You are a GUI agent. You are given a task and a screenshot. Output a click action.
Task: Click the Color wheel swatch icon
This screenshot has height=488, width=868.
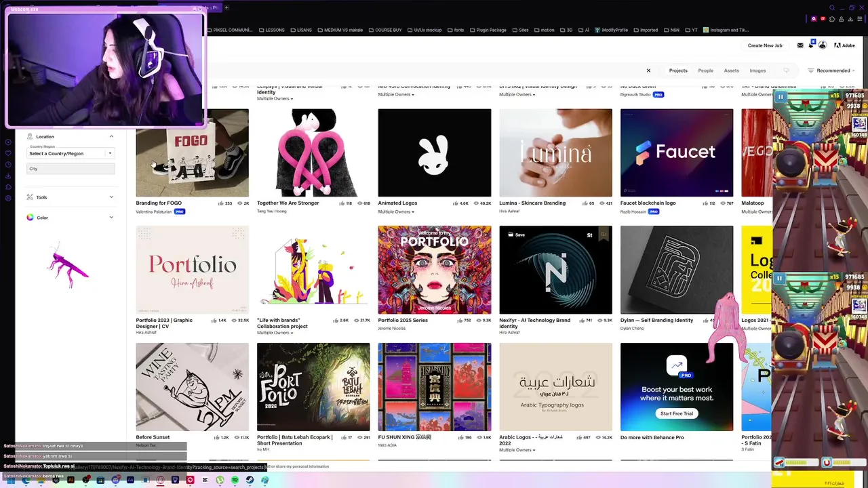tap(30, 218)
